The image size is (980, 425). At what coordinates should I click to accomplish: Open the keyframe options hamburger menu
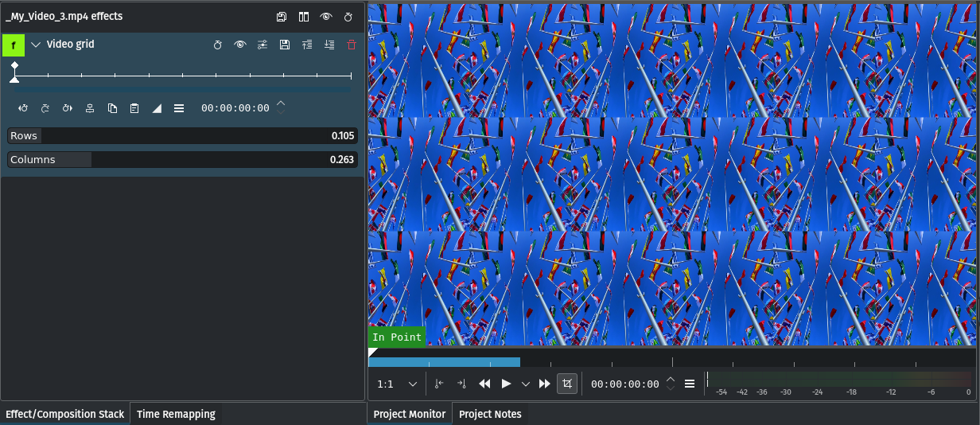179,108
